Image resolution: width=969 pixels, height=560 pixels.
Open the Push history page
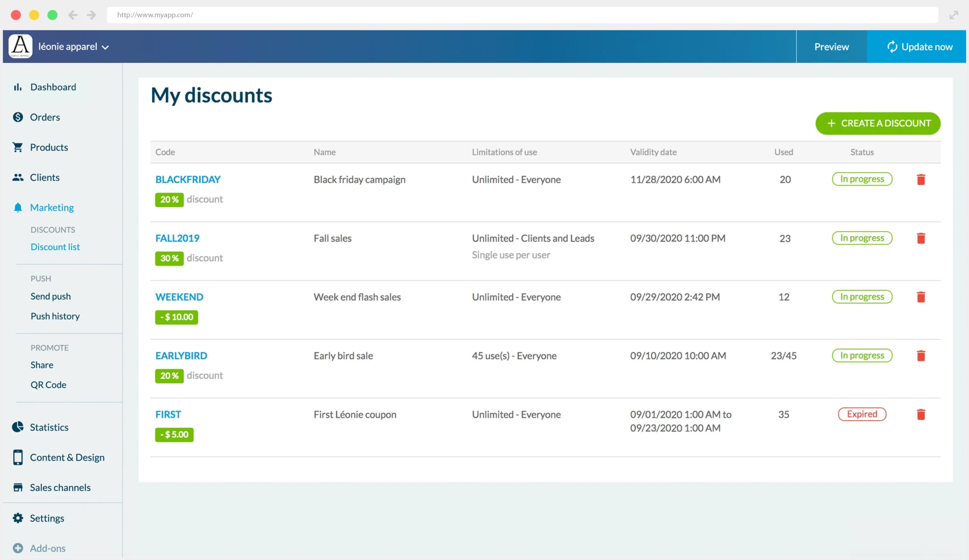coord(55,316)
